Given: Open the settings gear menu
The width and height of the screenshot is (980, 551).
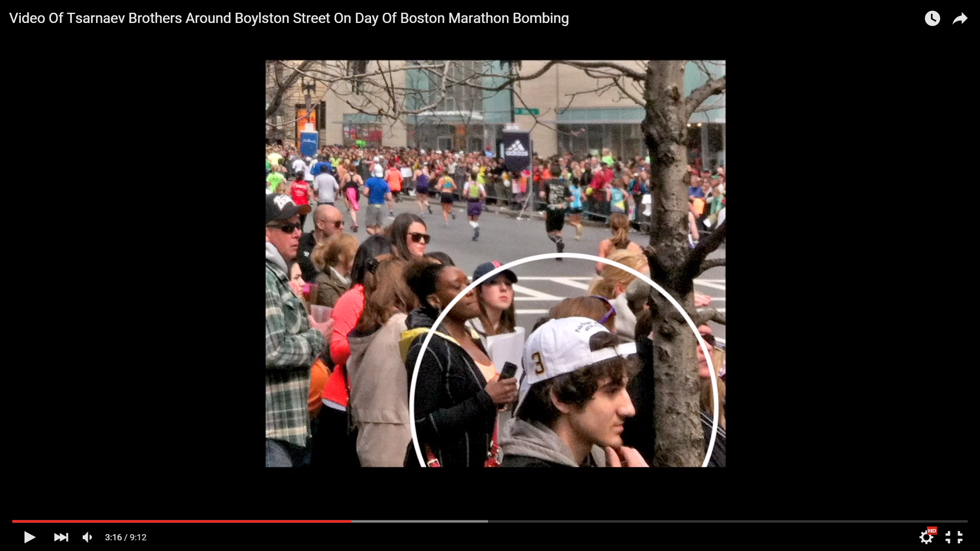Looking at the screenshot, I should (927, 537).
